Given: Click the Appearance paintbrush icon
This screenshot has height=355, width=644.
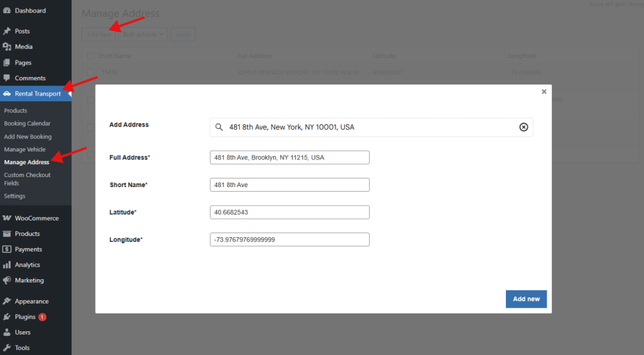Looking at the screenshot, I should 7,302.
